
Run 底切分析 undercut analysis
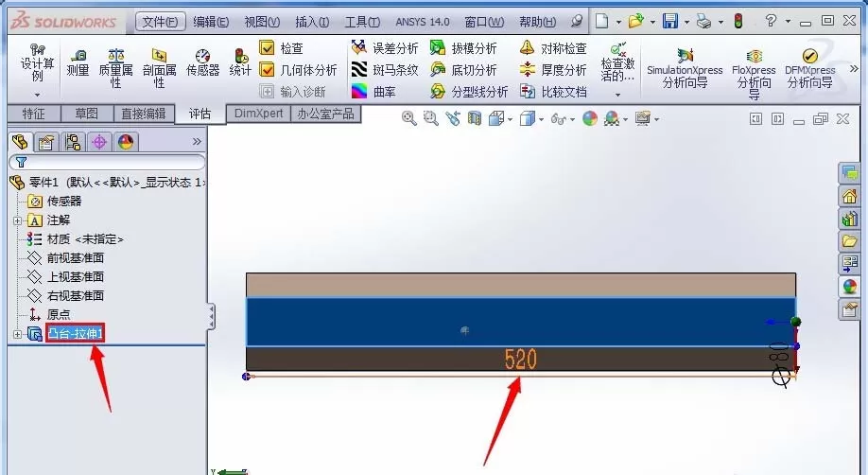pyautogui.click(x=464, y=70)
